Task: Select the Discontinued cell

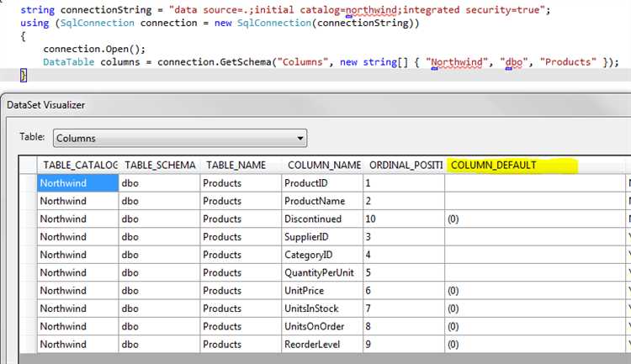Action: point(322,219)
